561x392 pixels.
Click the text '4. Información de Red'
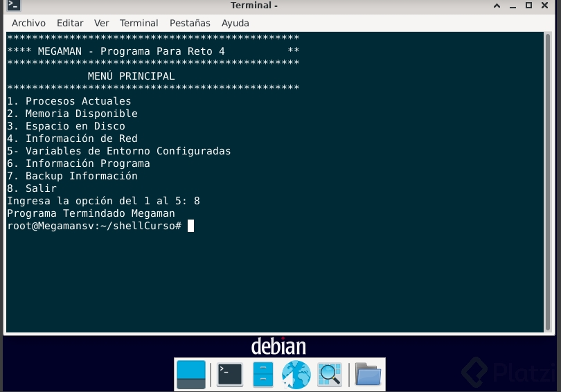click(72, 139)
